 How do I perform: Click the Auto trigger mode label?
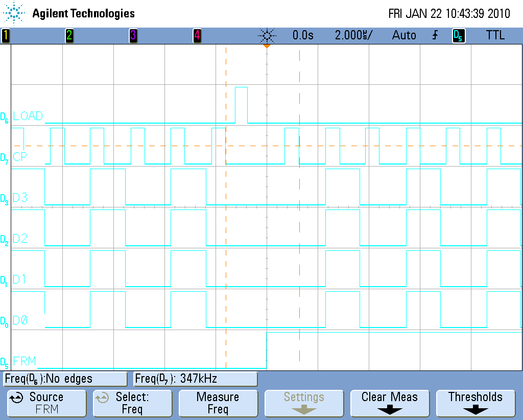tap(404, 35)
